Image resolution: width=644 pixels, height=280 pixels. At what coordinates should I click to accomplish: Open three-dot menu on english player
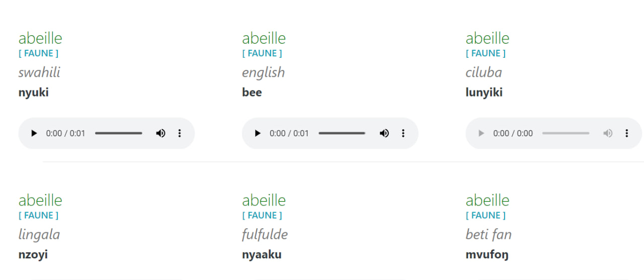(403, 133)
